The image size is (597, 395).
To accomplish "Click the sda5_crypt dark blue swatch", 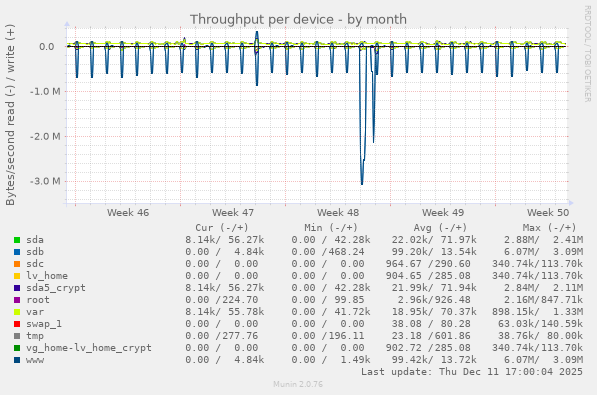I will 17,288.
